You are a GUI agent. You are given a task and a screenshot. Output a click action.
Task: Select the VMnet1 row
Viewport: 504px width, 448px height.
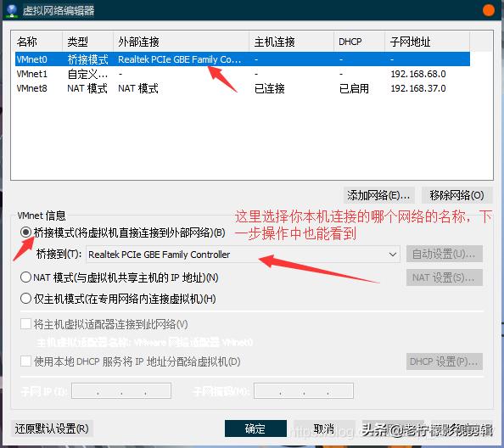243,74
